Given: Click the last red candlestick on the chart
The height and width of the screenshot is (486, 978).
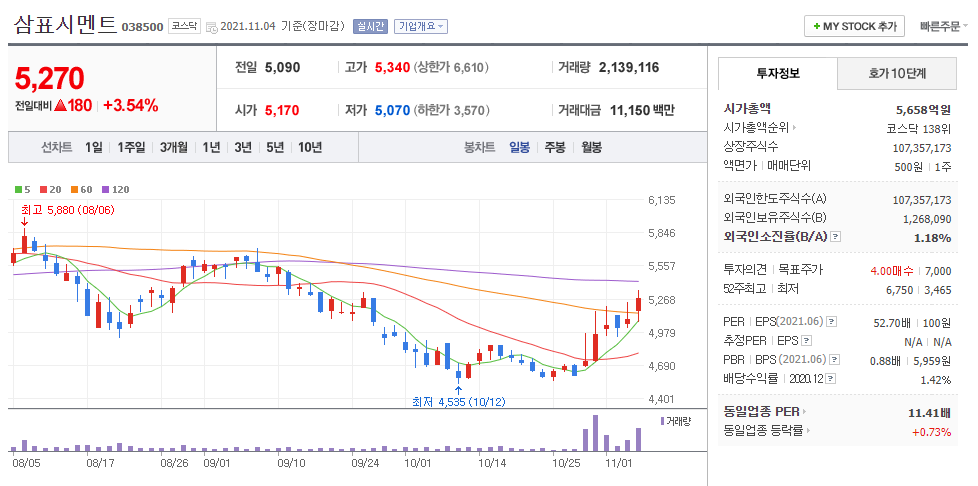Looking at the screenshot, I should [x=638, y=305].
